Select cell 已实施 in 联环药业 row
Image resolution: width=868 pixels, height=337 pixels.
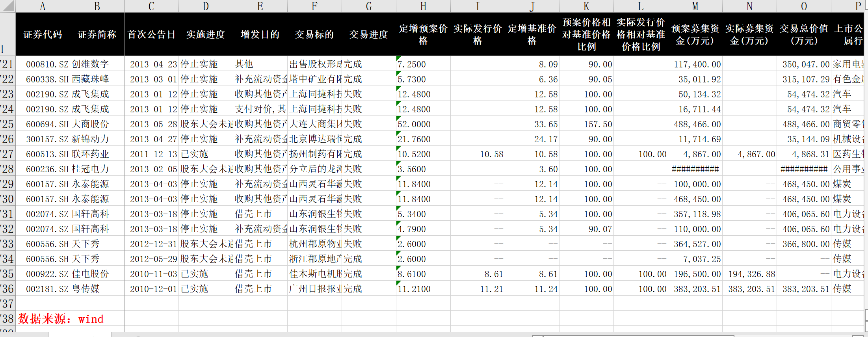[206, 154]
